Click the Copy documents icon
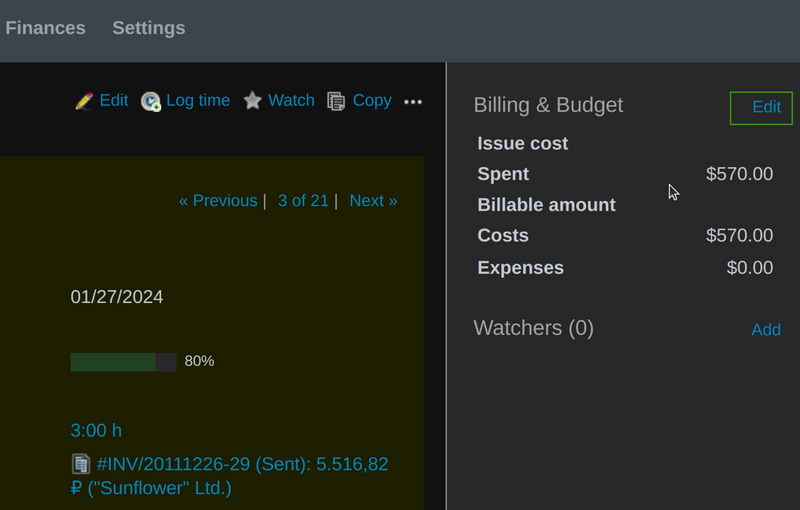The image size is (800, 510). coord(336,101)
